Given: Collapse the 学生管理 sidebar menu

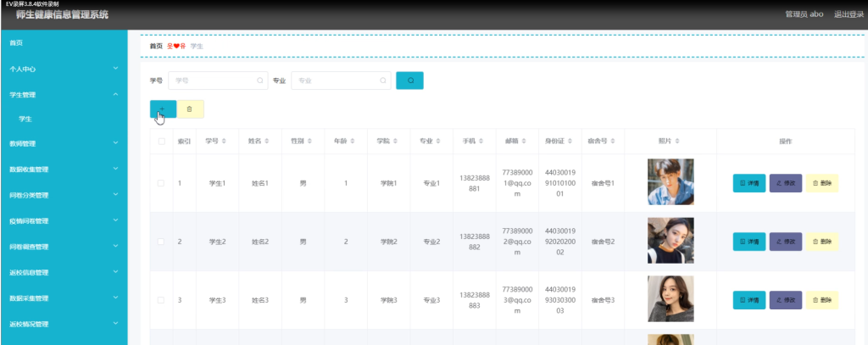Looking at the screenshot, I should [64, 95].
